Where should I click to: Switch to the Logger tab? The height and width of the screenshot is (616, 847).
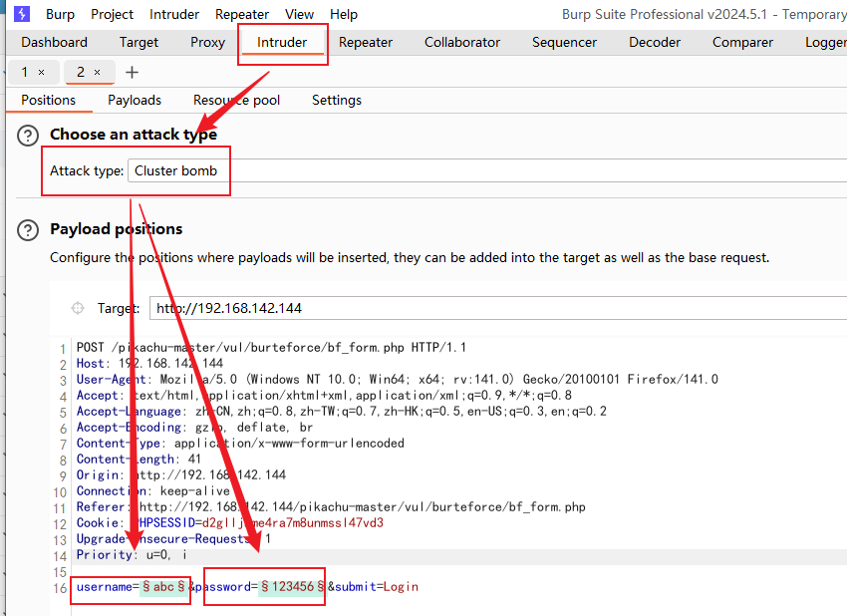pyautogui.click(x=825, y=42)
